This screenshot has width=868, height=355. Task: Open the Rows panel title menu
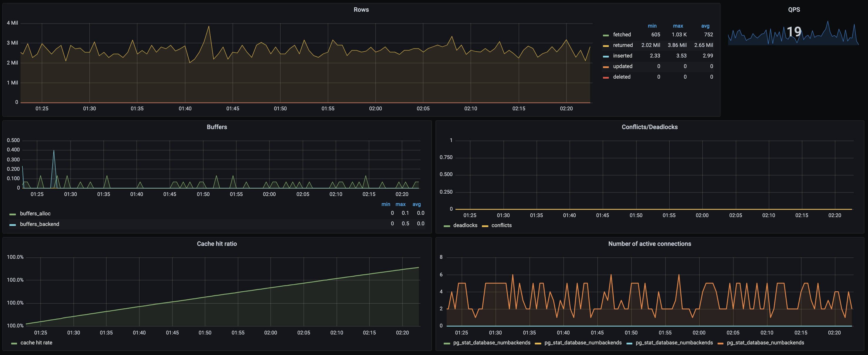click(x=361, y=10)
